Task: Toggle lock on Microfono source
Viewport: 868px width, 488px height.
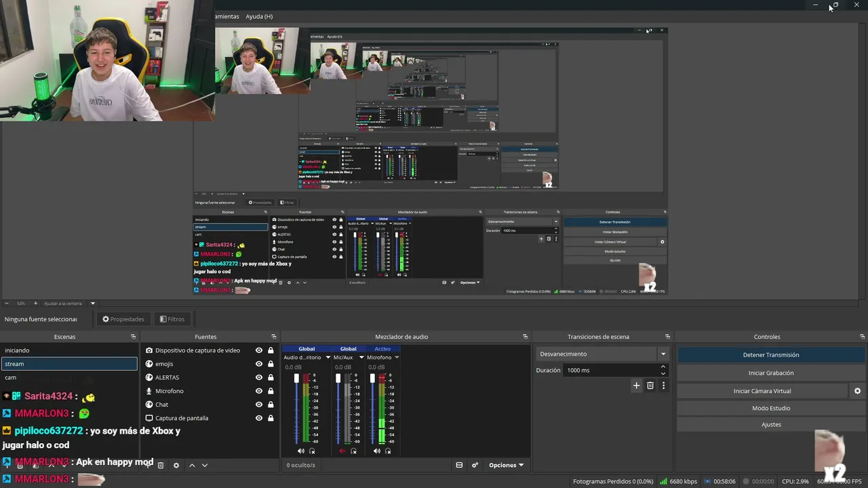Action: click(x=271, y=391)
